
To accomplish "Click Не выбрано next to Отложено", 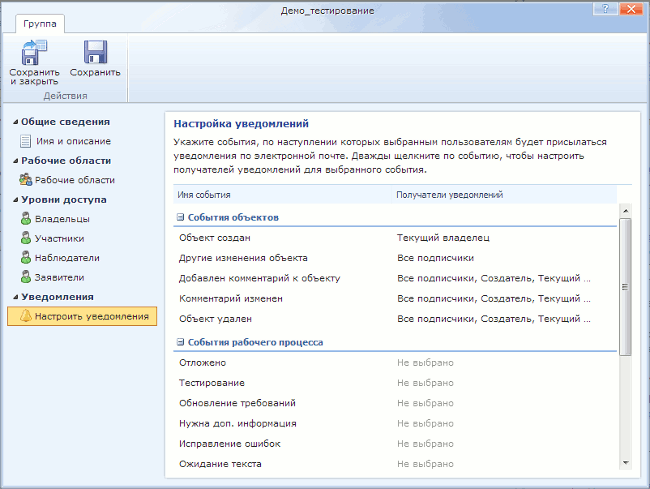I will (425, 363).
